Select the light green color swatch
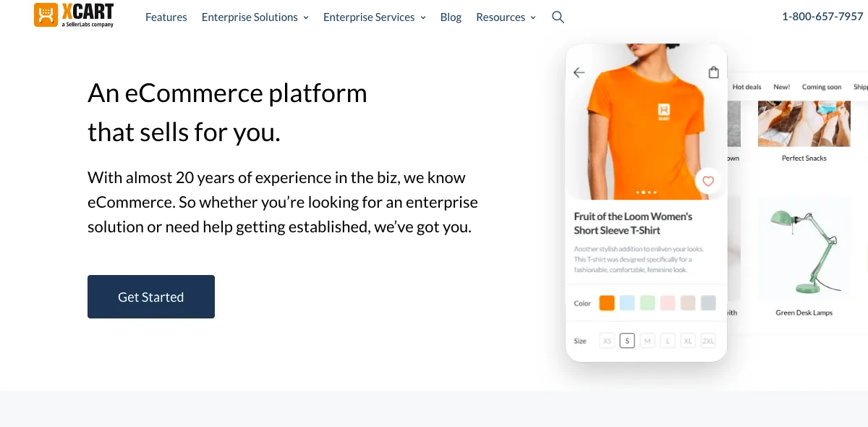This screenshot has width=868, height=427. pyautogui.click(x=647, y=303)
